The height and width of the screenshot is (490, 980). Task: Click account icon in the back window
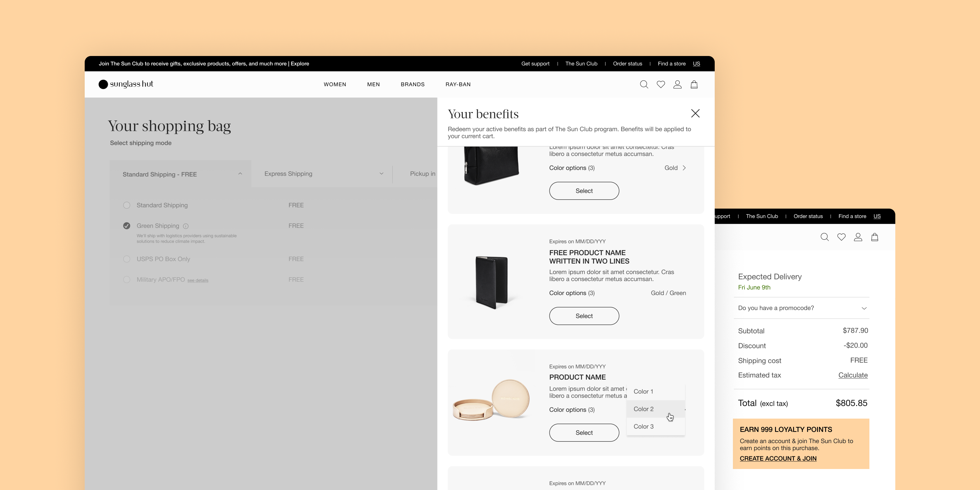[x=858, y=237]
